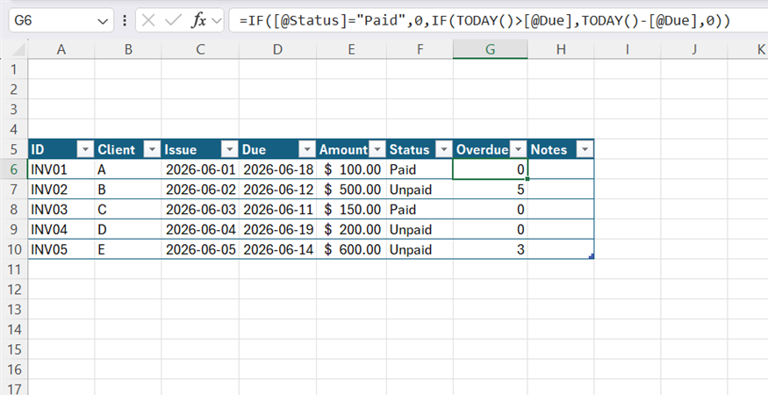Viewport: 768px width, 395px height.
Task: Click the Cancel (X) formula icon
Action: [148, 21]
